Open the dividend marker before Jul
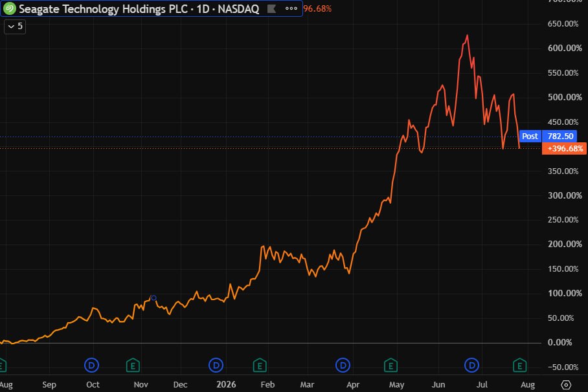Viewport: 588px width, 392px height. tap(471, 365)
